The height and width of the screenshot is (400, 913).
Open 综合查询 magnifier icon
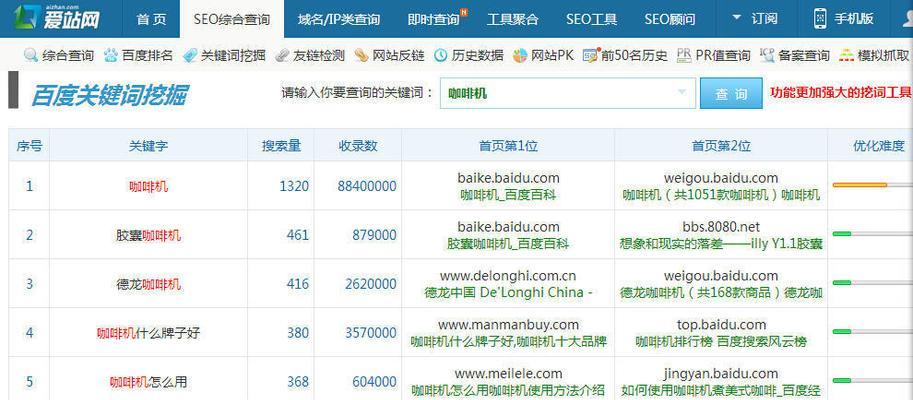click(x=31, y=56)
